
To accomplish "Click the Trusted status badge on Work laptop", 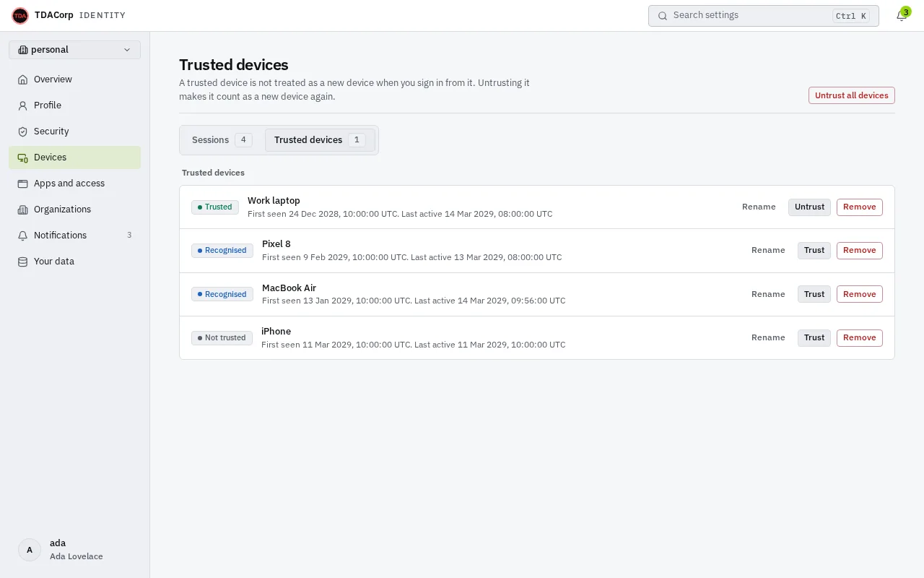I will click(215, 207).
